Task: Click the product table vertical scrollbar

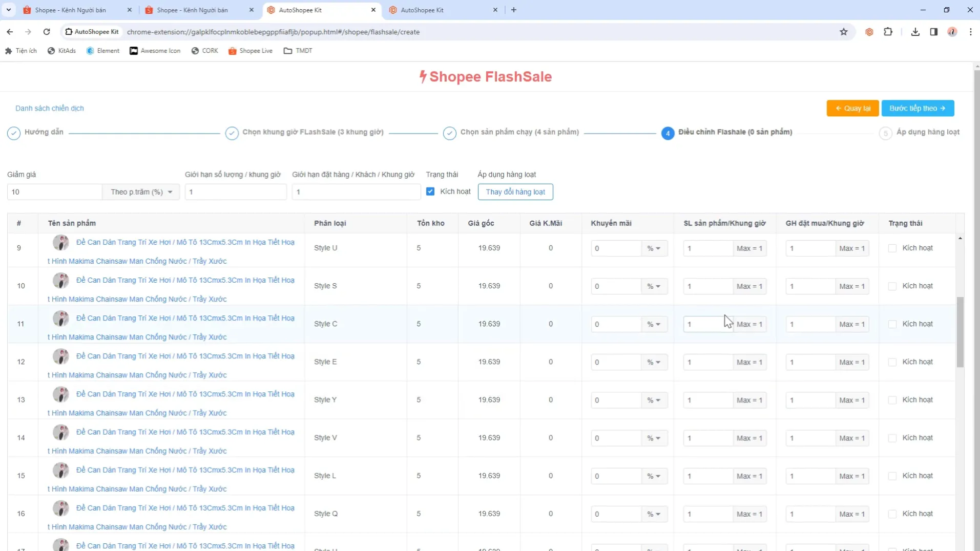Action: tap(960, 332)
